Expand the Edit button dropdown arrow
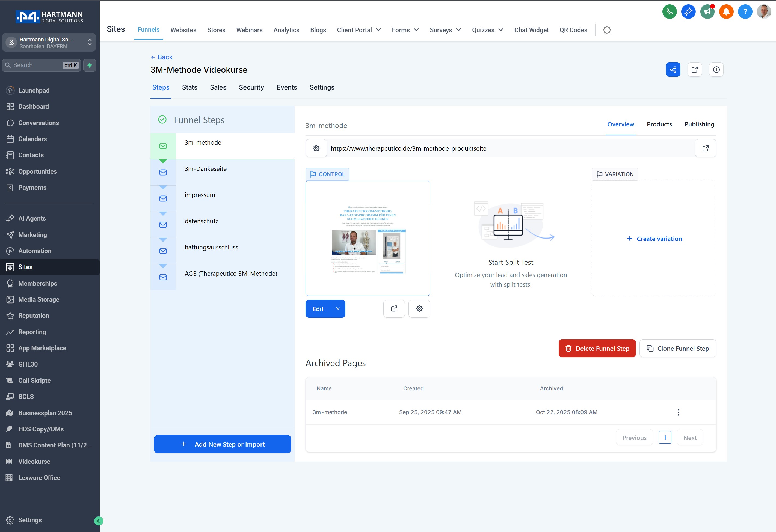Viewport: 776px width, 532px height. tap(338, 308)
